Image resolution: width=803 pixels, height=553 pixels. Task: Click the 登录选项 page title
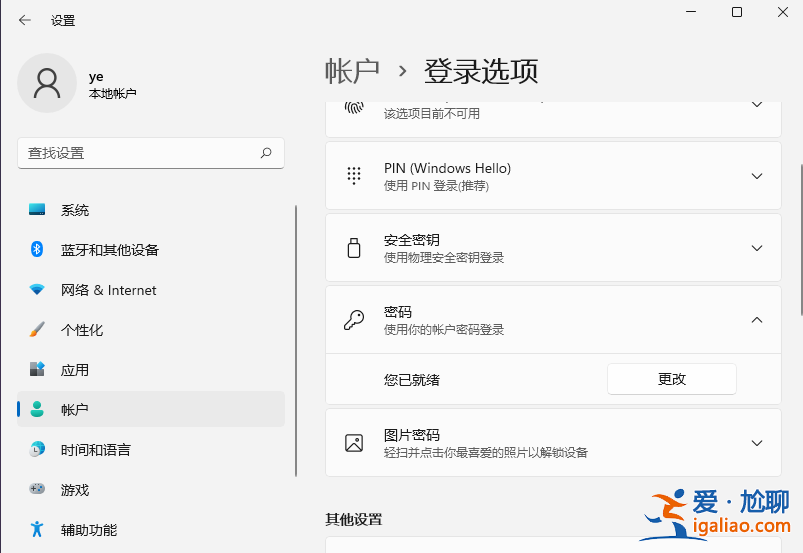click(481, 71)
